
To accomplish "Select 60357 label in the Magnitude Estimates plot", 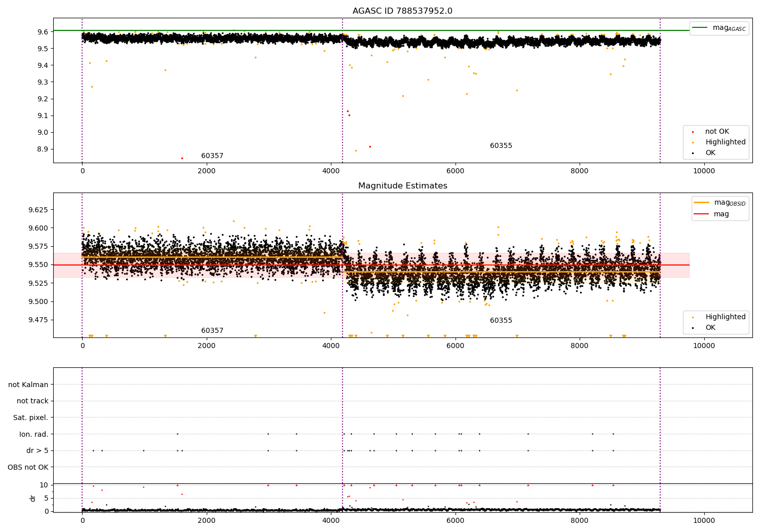I will click(212, 331).
